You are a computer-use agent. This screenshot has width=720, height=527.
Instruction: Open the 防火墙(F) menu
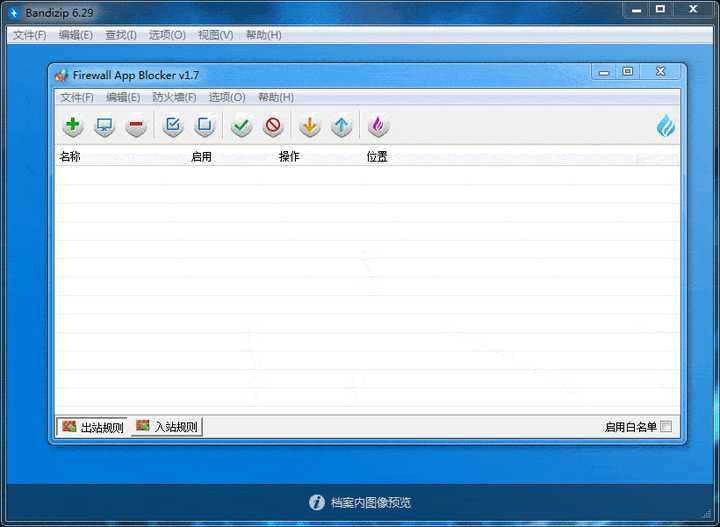(x=174, y=97)
